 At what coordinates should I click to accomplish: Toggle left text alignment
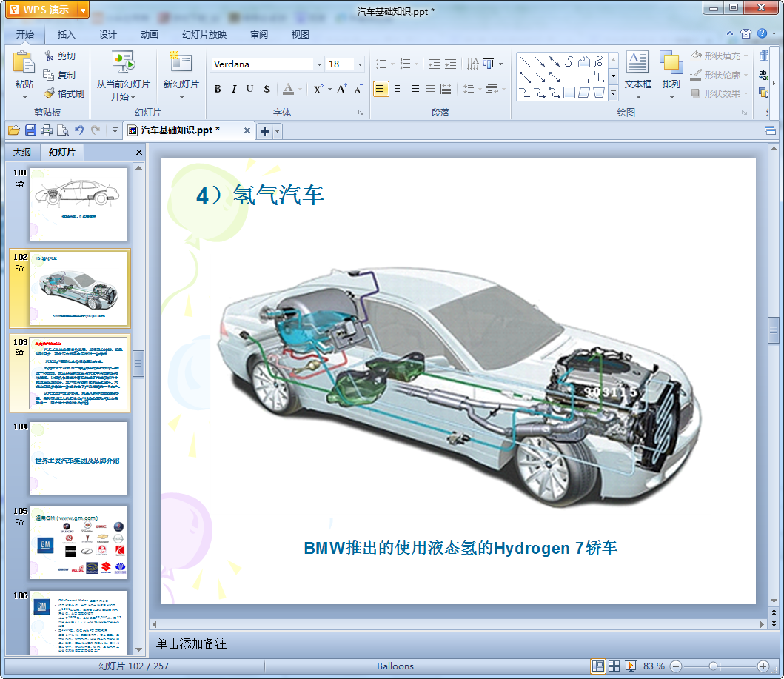(381, 89)
